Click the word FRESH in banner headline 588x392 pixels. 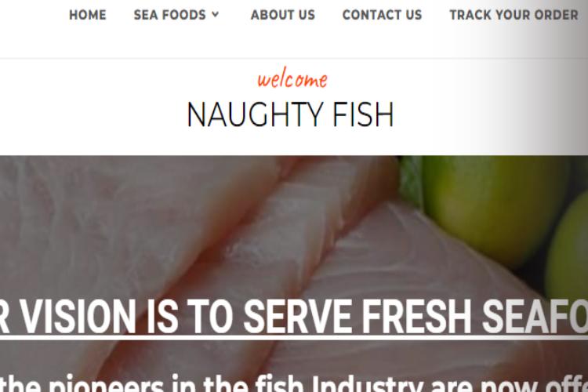click(416, 317)
